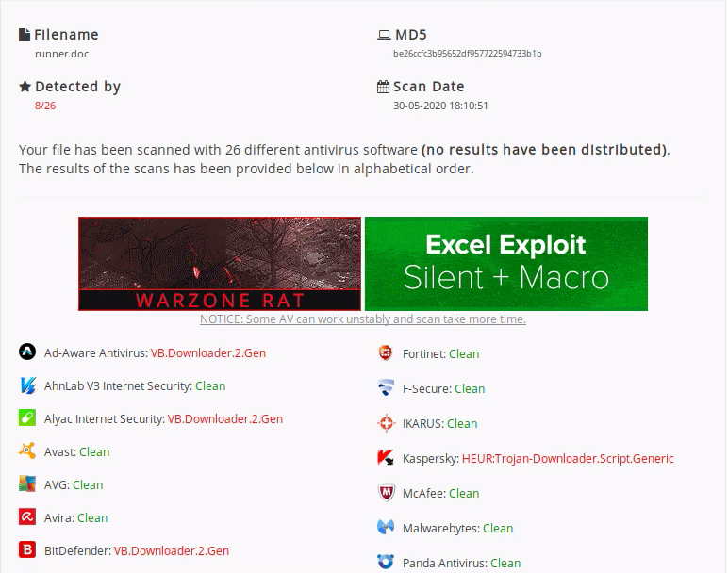The height and width of the screenshot is (573, 728).
Task: Click Avira's Clean result
Action: click(x=92, y=517)
